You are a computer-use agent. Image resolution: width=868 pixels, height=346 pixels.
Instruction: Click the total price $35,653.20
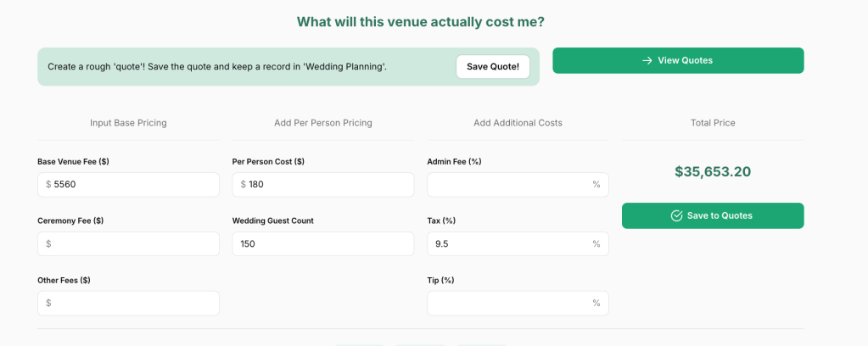pos(713,171)
